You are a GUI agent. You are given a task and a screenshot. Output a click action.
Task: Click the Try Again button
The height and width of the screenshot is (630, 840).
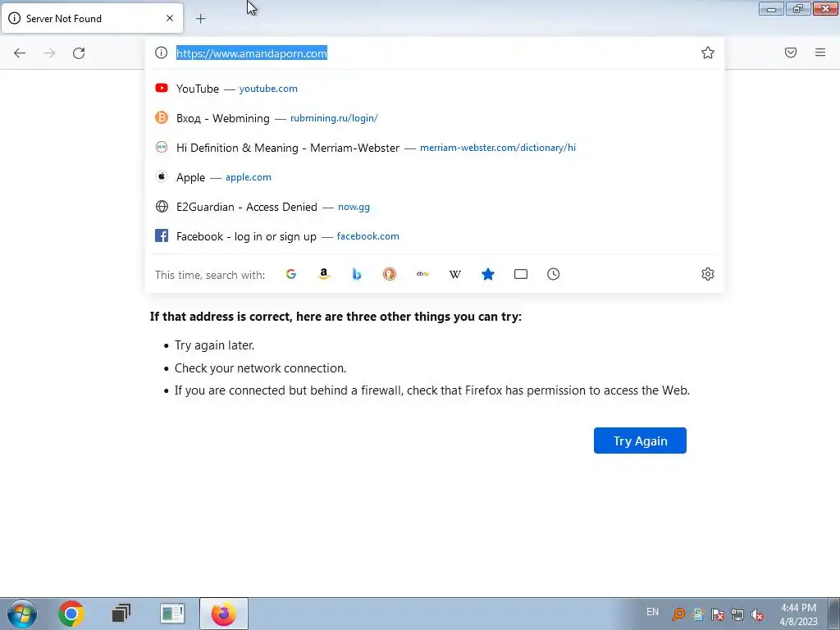pos(640,441)
